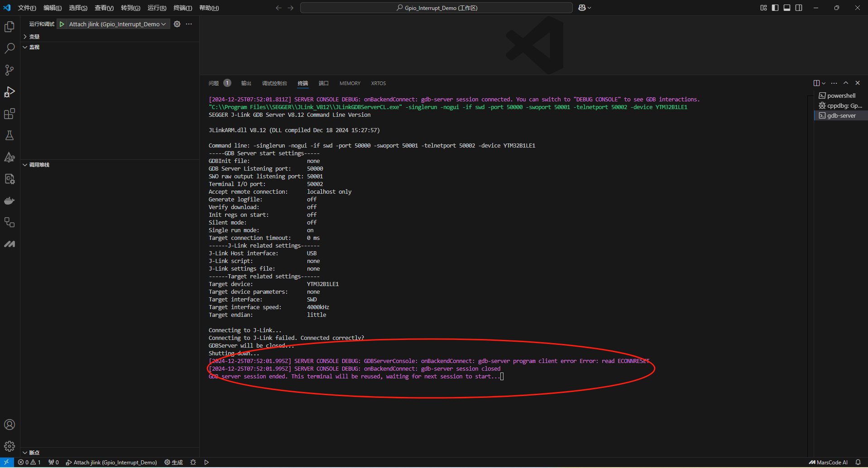The image size is (868, 468).
Task: Select Attach jlink debug configuration dropdown
Action: pyautogui.click(x=118, y=24)
